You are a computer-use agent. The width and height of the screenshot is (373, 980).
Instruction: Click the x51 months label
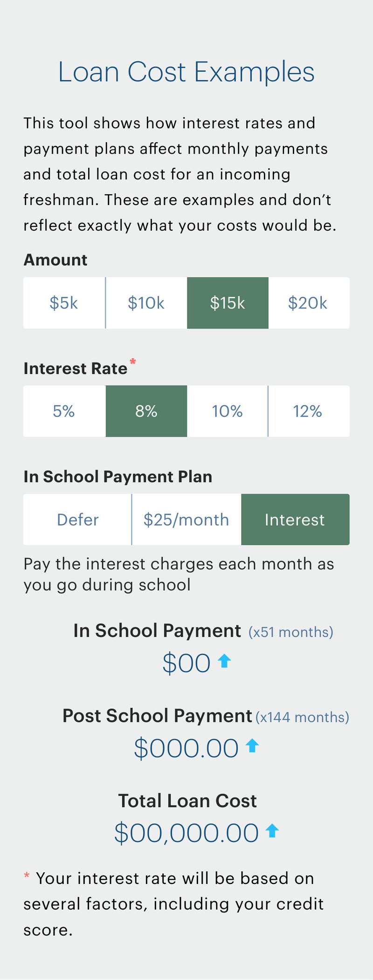(291, 632)
